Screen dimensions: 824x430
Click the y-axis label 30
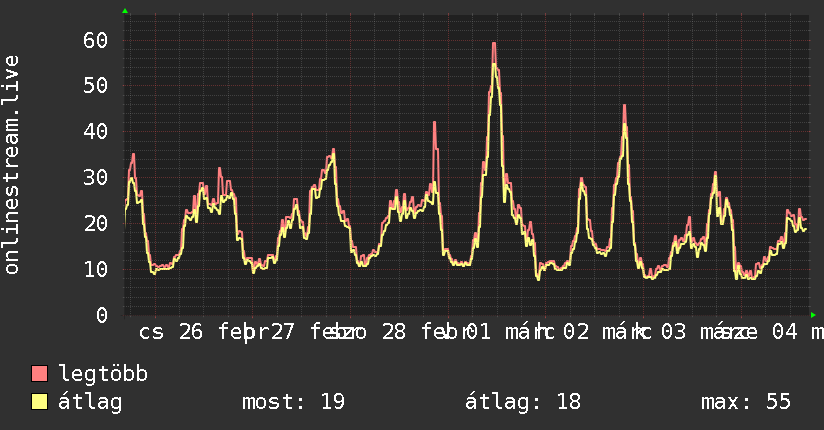tap(95, 178)
